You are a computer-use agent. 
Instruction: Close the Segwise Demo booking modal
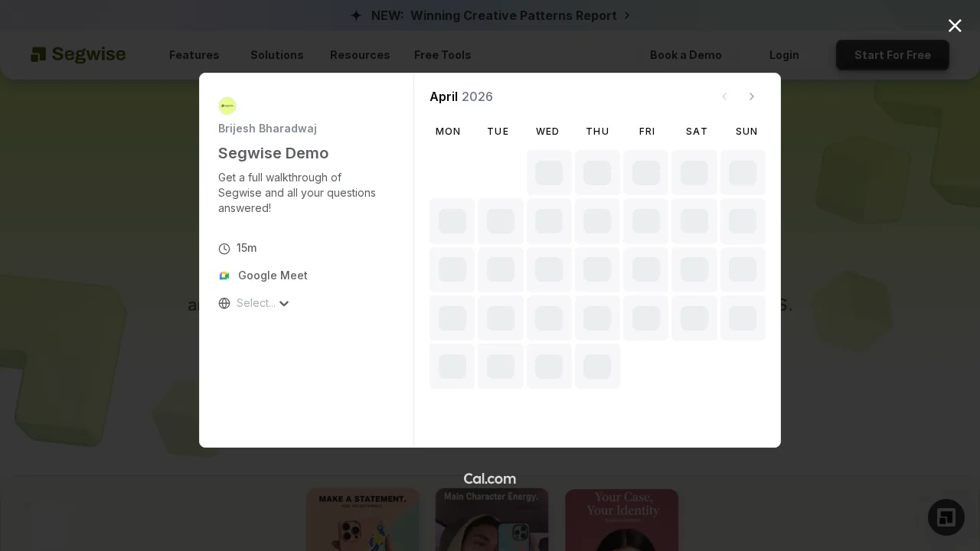(955, 25)
